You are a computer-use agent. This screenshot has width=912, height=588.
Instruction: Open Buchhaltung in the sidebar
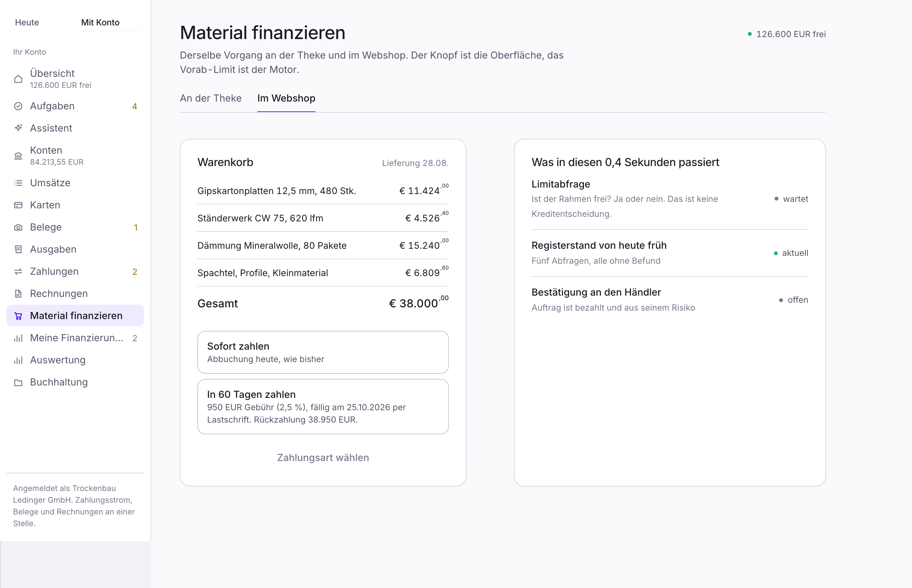click(x=75, y=382)
